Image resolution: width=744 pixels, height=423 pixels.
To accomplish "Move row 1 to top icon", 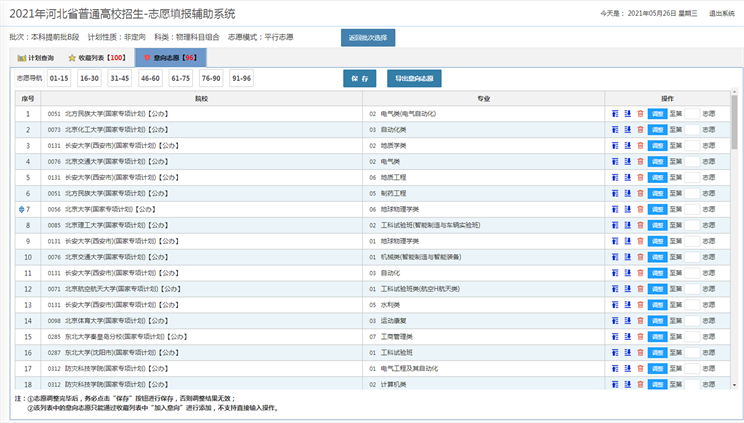I will 615,114.
